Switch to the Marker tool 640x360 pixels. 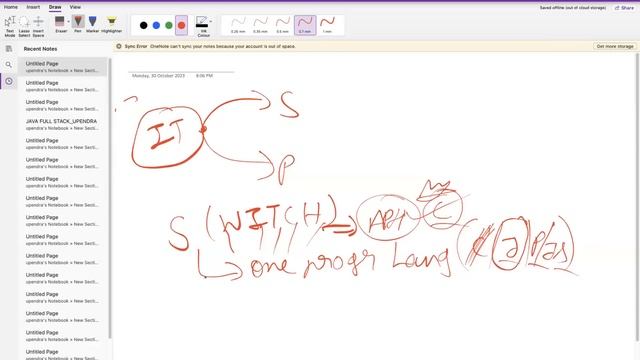[93, 24]
